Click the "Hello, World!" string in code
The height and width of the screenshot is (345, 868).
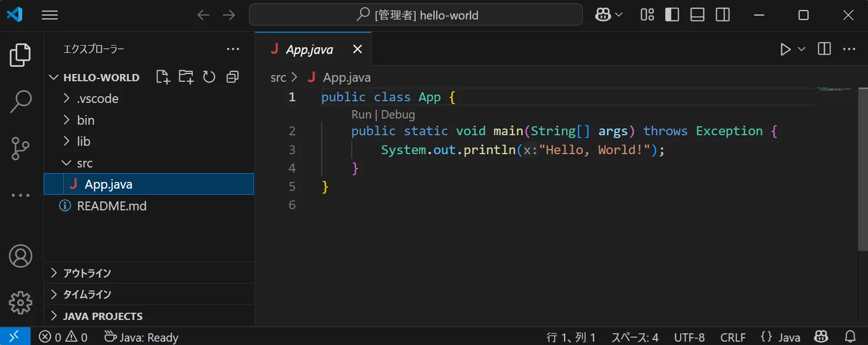coord(595,150)
